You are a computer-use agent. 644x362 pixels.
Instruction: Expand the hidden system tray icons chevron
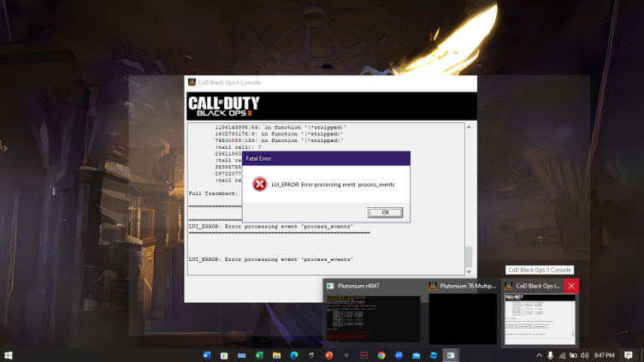[x=540, y=355]
